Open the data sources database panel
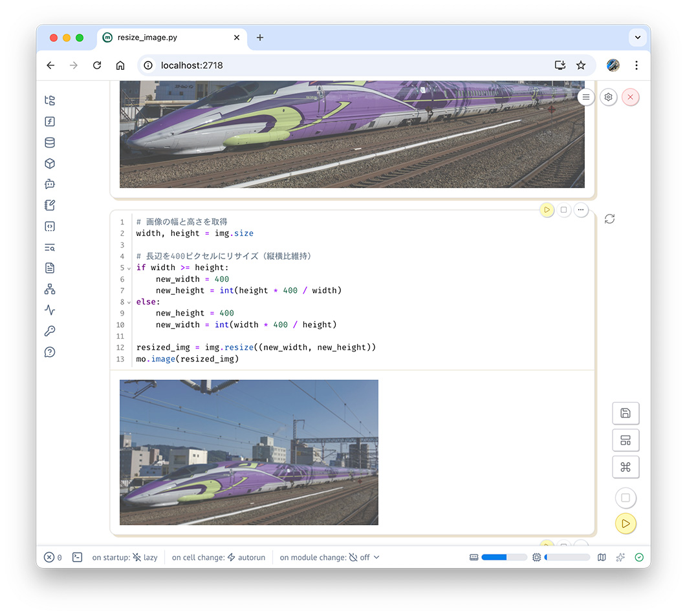Viewport: 687px width, 616px height. (50, 143)
